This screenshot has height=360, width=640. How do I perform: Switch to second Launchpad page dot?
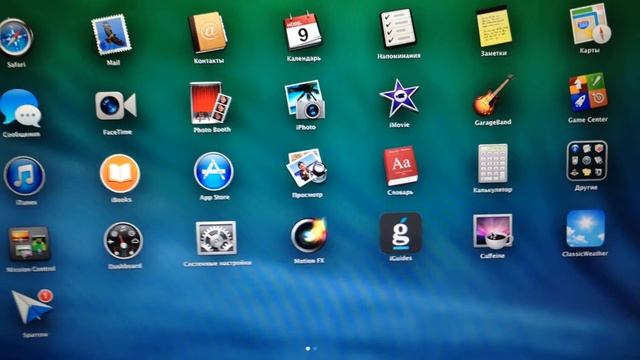coord(315,349)
